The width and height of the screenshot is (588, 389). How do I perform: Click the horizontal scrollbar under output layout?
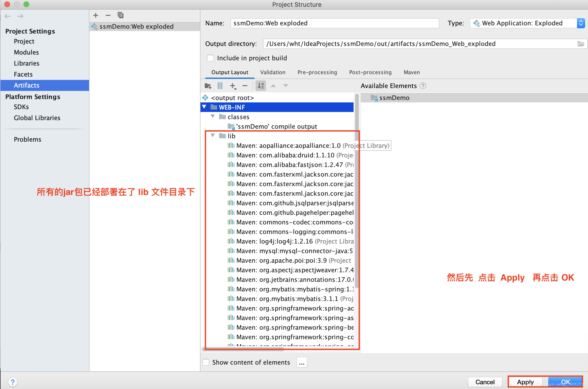pyautogui.click(x=243, y=349)
